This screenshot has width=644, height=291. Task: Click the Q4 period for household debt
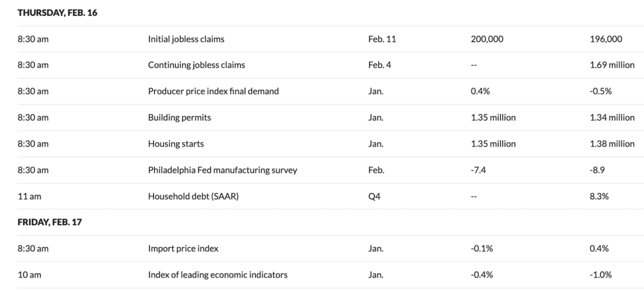coord(374,197)
